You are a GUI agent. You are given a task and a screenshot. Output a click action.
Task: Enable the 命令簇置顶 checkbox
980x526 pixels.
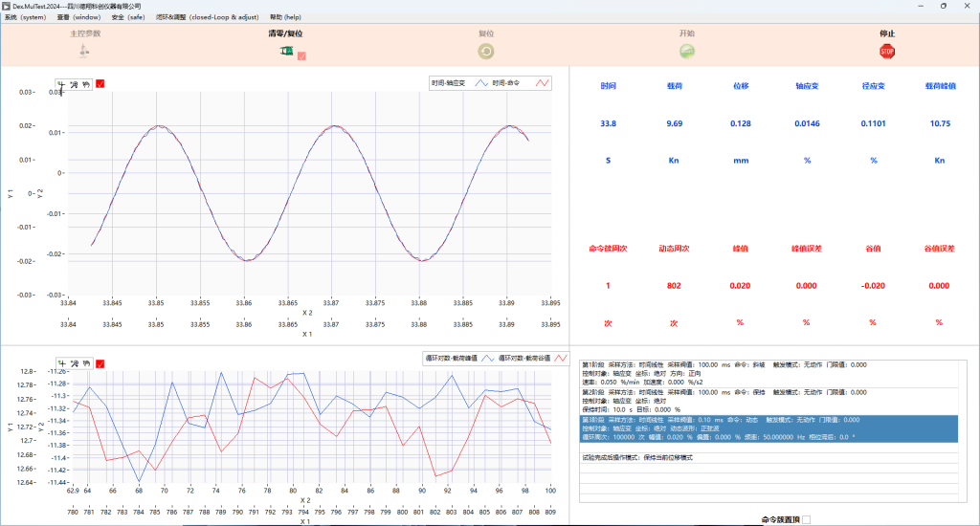[x=806, y=519]
